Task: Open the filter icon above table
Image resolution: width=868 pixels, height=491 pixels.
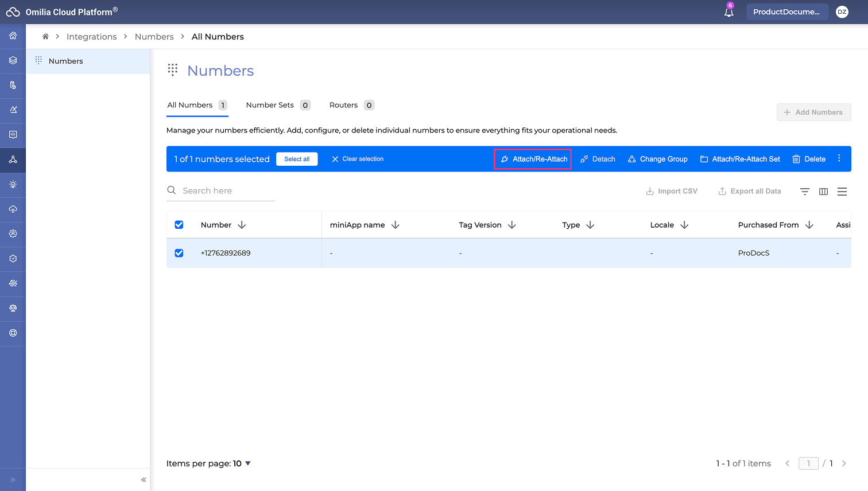Action: [805, 192]
